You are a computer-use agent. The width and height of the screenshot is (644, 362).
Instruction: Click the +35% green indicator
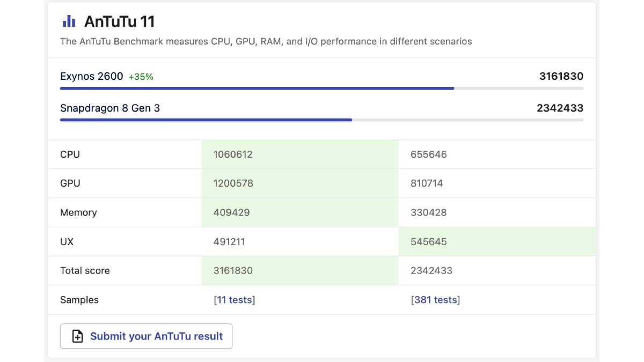pyautogui.click(x=141, y=77)
